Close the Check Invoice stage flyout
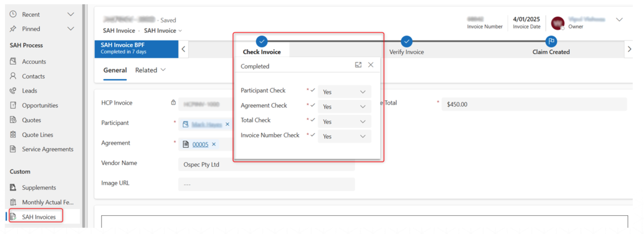 (370, 65)
